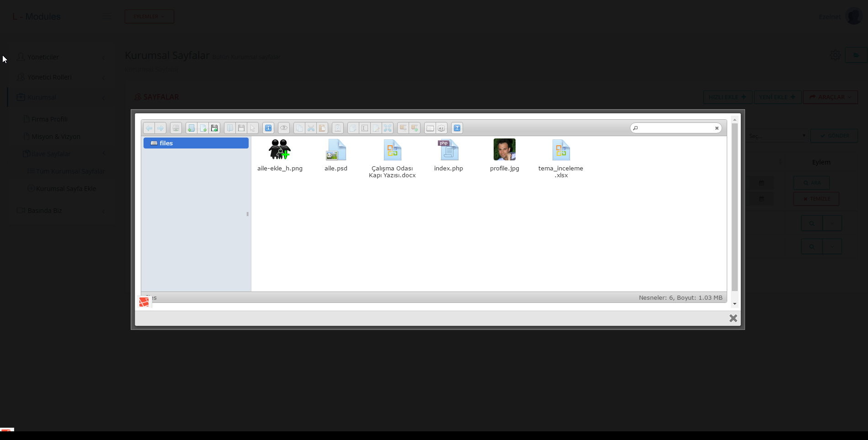The height and width of the screenshot is (440, 868).
Task: Select aile.psd file
Action: [x=336, y=155]
